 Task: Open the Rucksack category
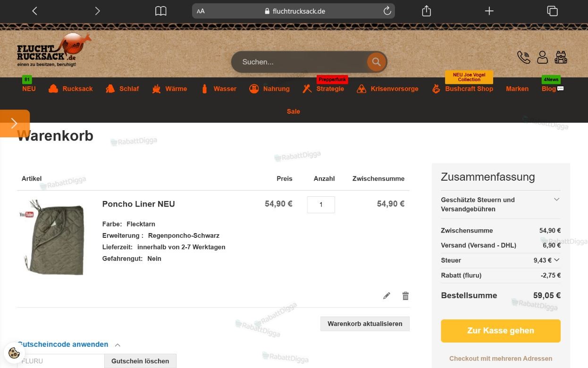pos(71,89)
